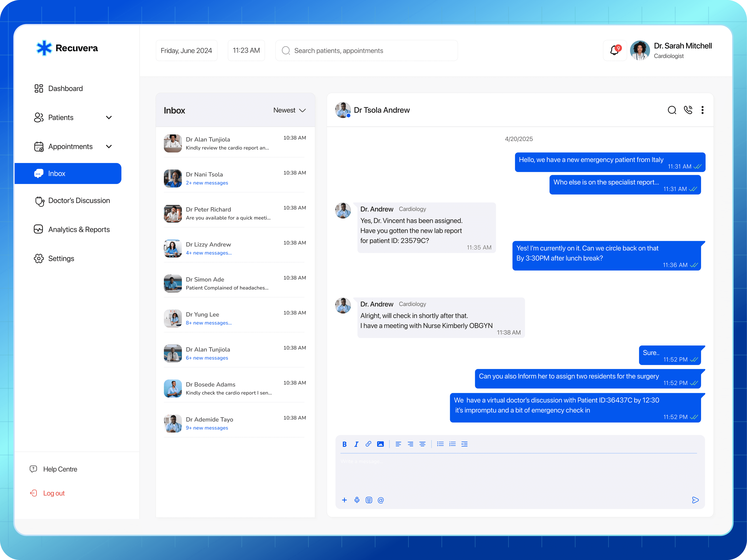Expand the Patients sidebar menu
Image resolution: width=747 pixels, height=560 pixels.
[x=109, y=117]
